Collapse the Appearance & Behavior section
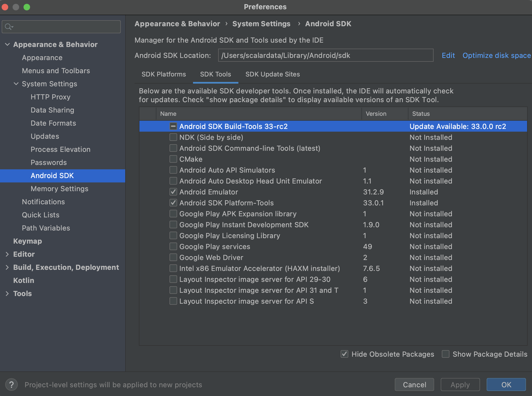Viewport: 532px width, 396px height. (7, 44)
